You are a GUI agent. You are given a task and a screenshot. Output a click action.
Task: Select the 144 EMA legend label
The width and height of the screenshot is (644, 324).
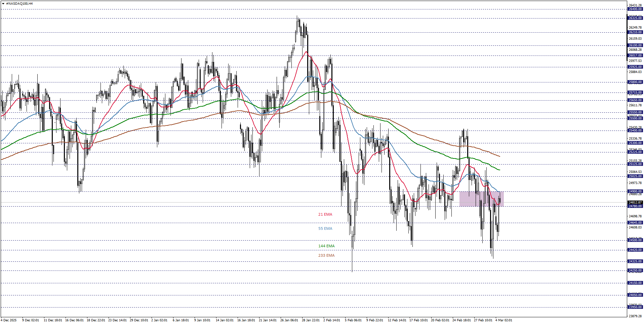[326, 246]
